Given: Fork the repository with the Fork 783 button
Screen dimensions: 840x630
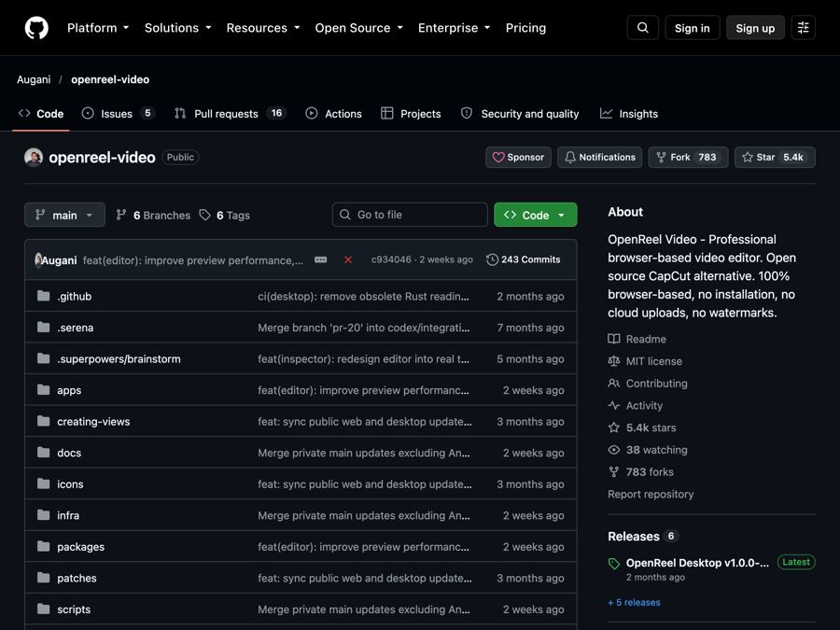Looking at the screenshot, I should pyautogui.click(x=688, y=157).
